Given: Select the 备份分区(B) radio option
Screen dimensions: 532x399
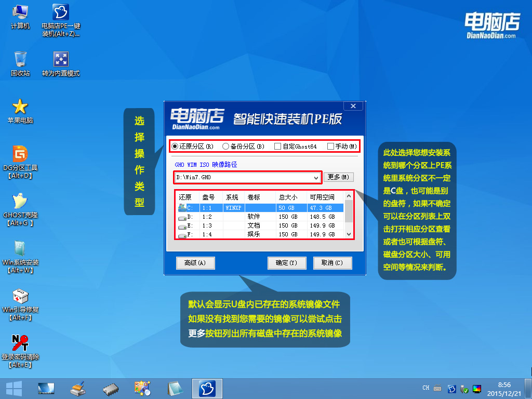Looking at the screenshot, I should 243,146.
